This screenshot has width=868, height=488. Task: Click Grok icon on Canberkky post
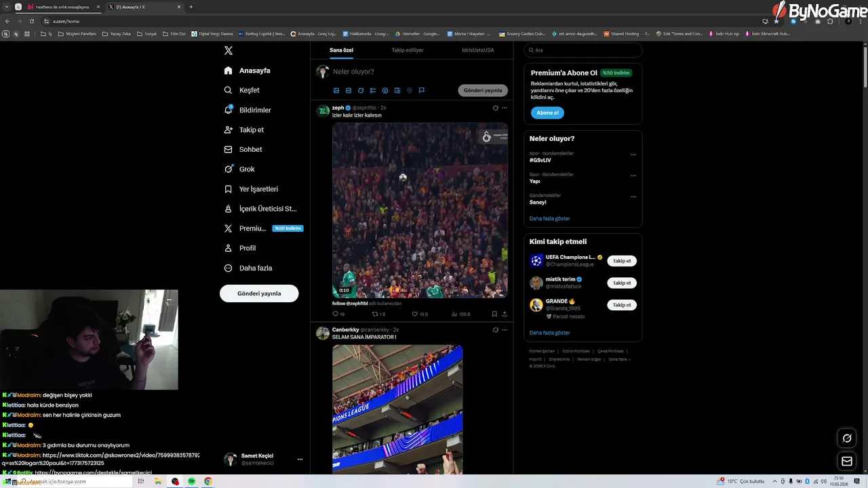click(495, 330)
